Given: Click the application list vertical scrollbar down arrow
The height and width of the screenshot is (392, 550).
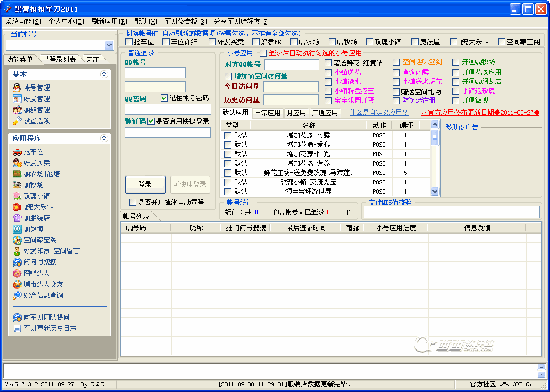Looking at the screenshot, I should [435, 192].
